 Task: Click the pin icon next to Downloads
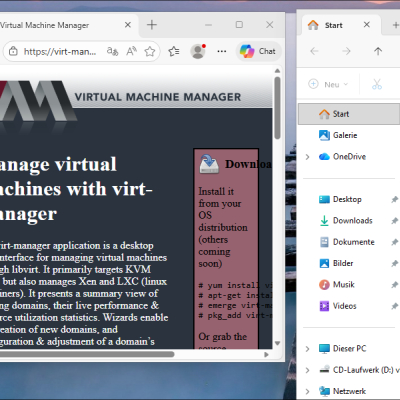(395, 221)
